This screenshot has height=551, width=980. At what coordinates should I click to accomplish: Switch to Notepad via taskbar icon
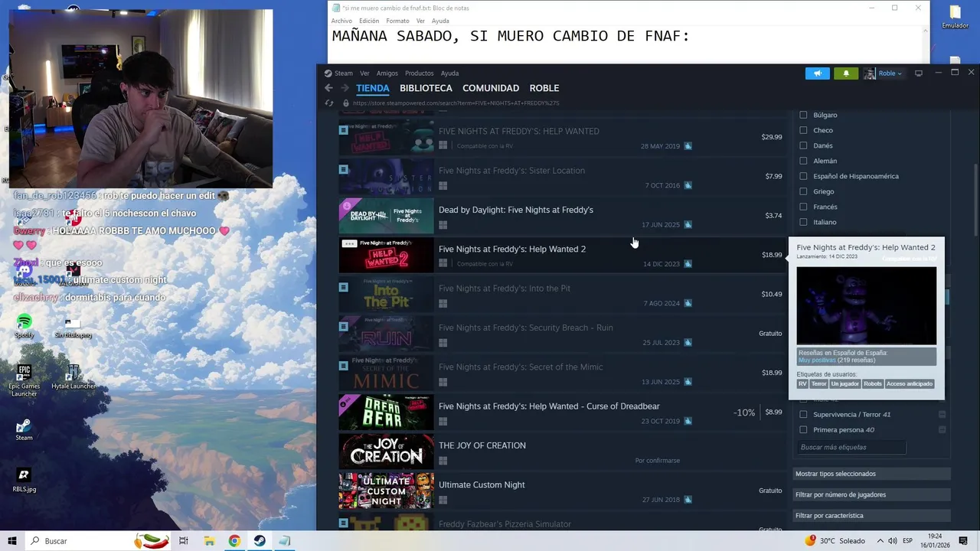point(285,541)
